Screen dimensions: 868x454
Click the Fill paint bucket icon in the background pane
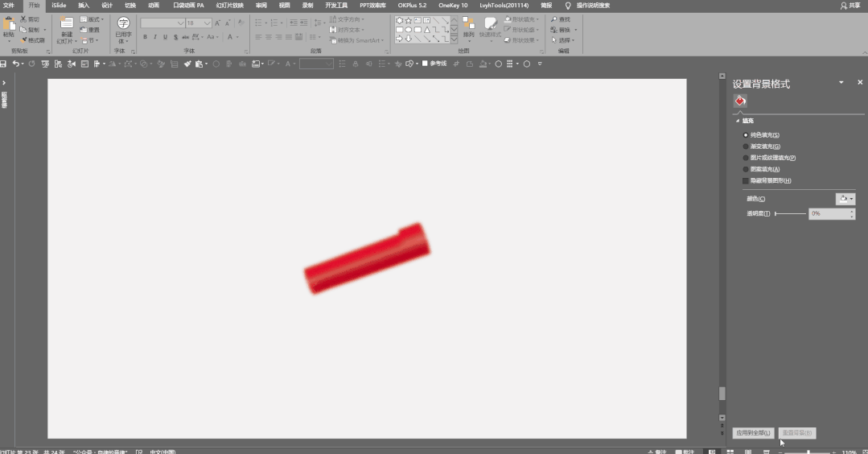(x=740, y=101)
